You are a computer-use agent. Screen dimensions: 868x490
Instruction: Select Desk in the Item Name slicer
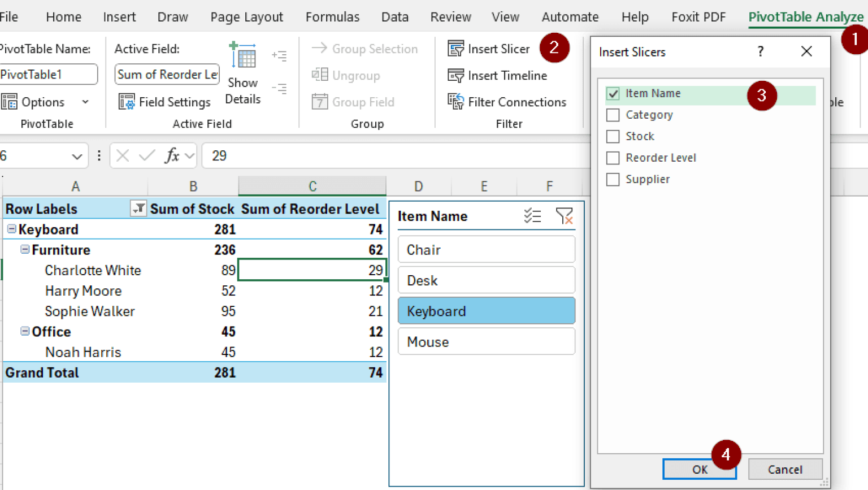point(486,280)
